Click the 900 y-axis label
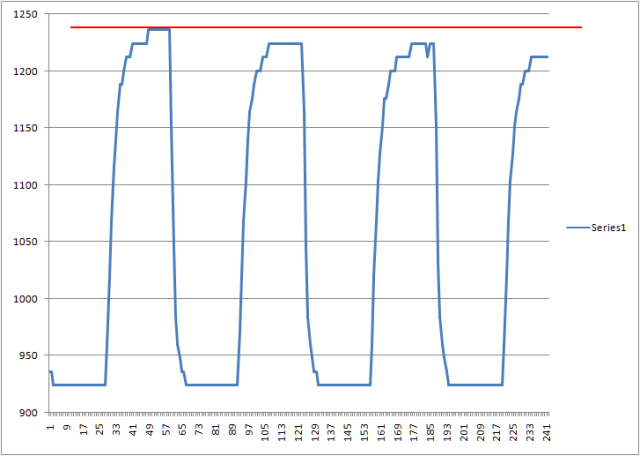Image resolution: width=640 pixels, height=456 pixels. (x=30, y=413)
